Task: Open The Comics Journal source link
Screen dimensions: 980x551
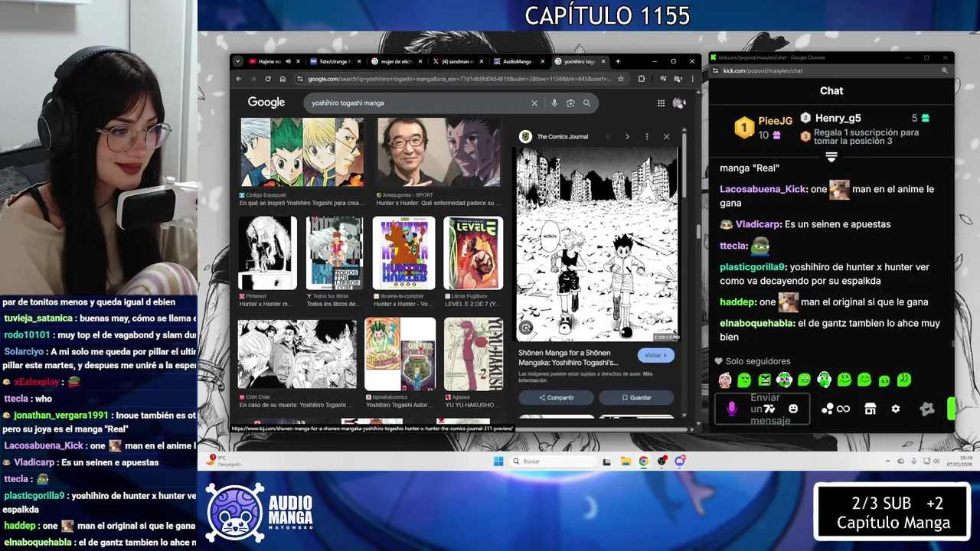Action: [563, 137]
